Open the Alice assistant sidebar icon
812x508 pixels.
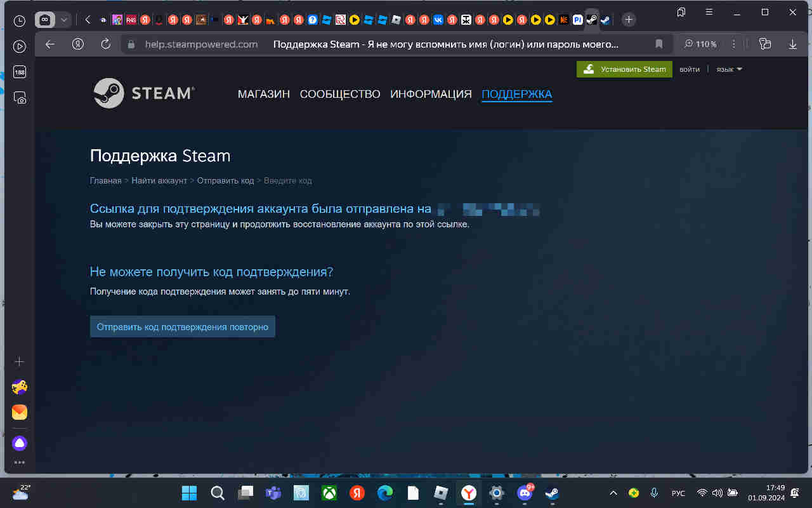[x=20, y=443]
